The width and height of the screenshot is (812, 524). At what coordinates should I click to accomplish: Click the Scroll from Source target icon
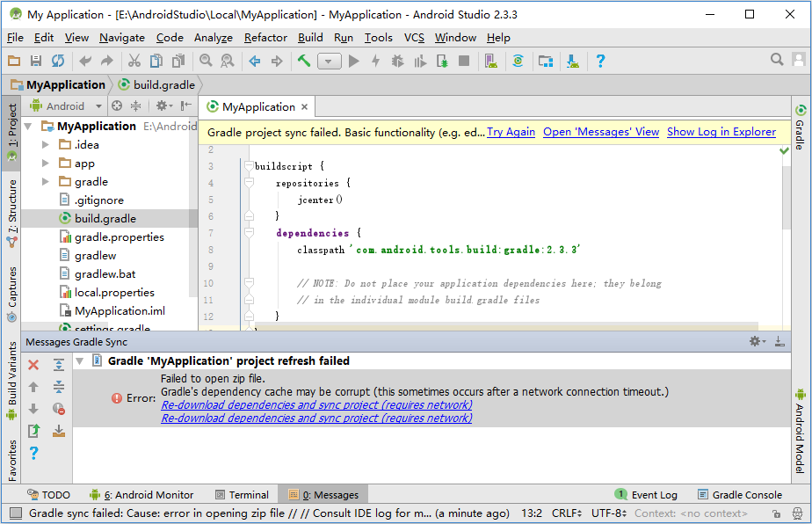click(x=117, y=106)
